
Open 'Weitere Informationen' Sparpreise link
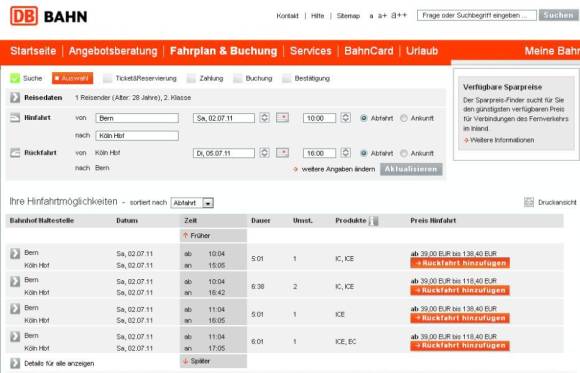(x=502, y=140)
